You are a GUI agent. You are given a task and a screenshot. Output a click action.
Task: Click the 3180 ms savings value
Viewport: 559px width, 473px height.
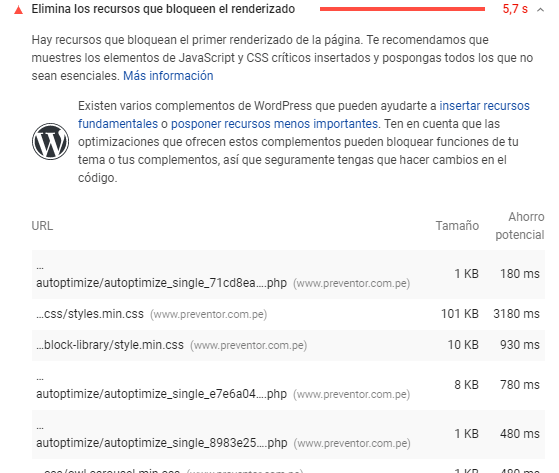(516, 314)
